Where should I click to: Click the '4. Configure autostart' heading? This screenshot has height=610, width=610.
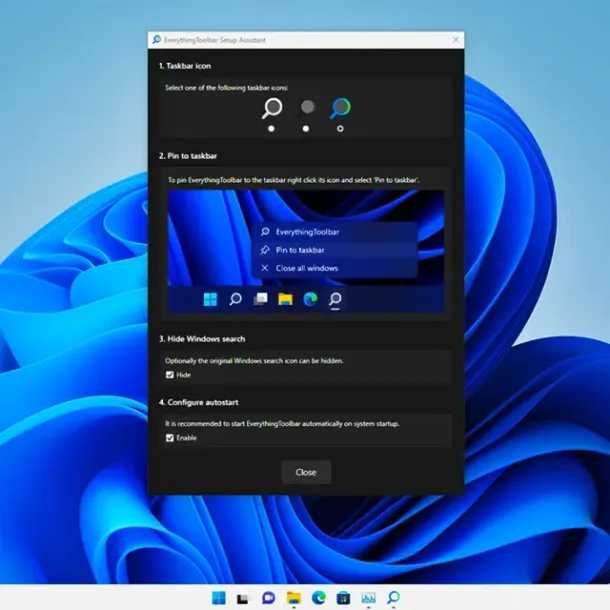[x=198, y=402]
